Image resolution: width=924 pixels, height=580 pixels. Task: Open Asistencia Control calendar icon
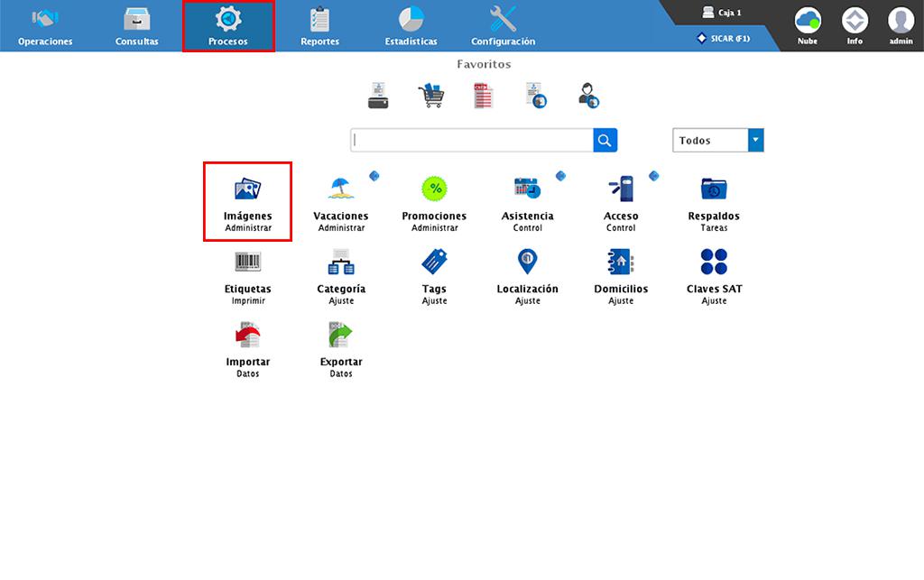click(527, 189)
